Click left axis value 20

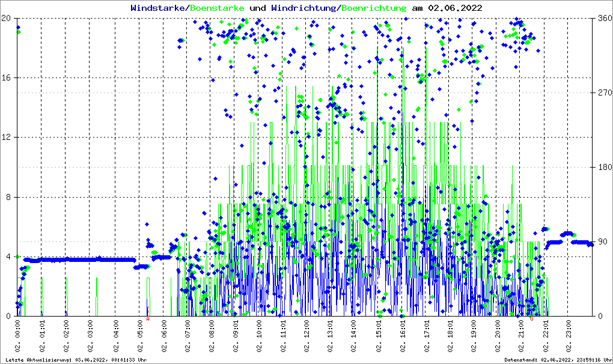(6, 18)
